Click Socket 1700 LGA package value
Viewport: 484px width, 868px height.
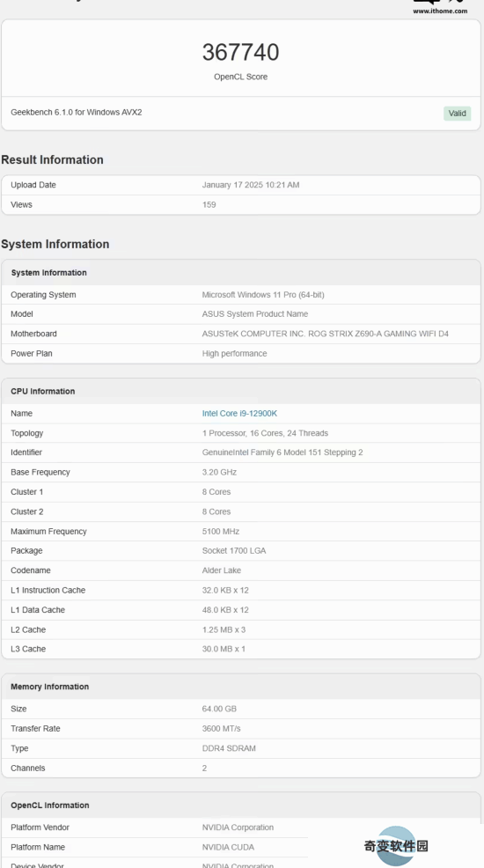[234, 551]
